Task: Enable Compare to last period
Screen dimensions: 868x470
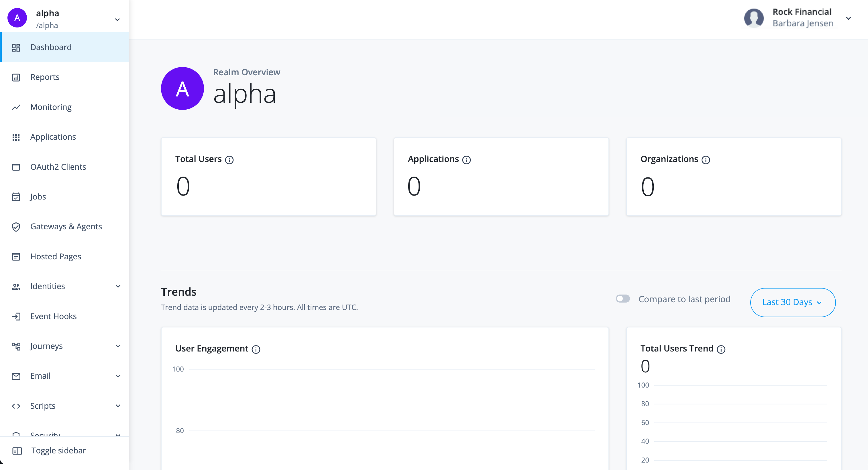Action: click(623, 299)
